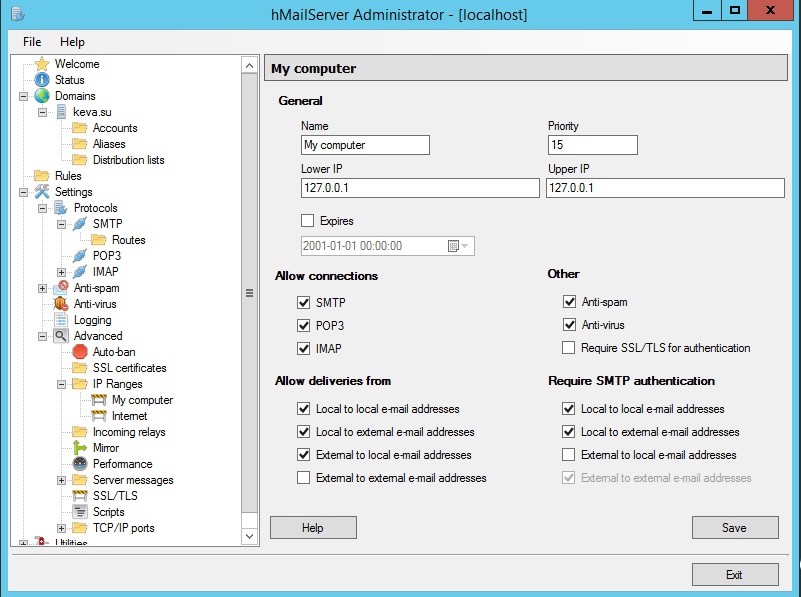Collapse the Protocols node
The height and width of the screenshot is (597, 801).
point(42,208)
